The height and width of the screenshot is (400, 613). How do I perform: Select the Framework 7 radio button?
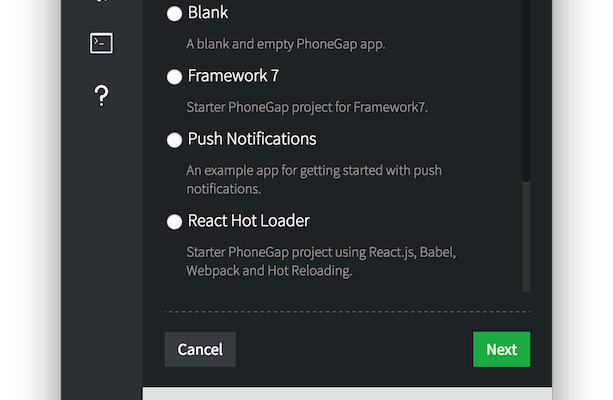point(174,77)
